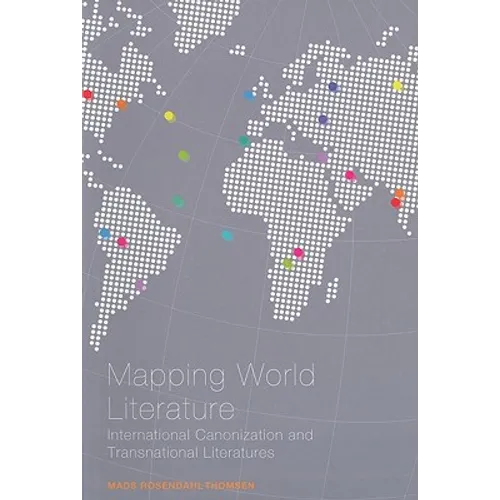Image resolution: width=500 pixels, height=500 pixels.
Task: Click the title words "Mapping World"
Action: (211, 377)
